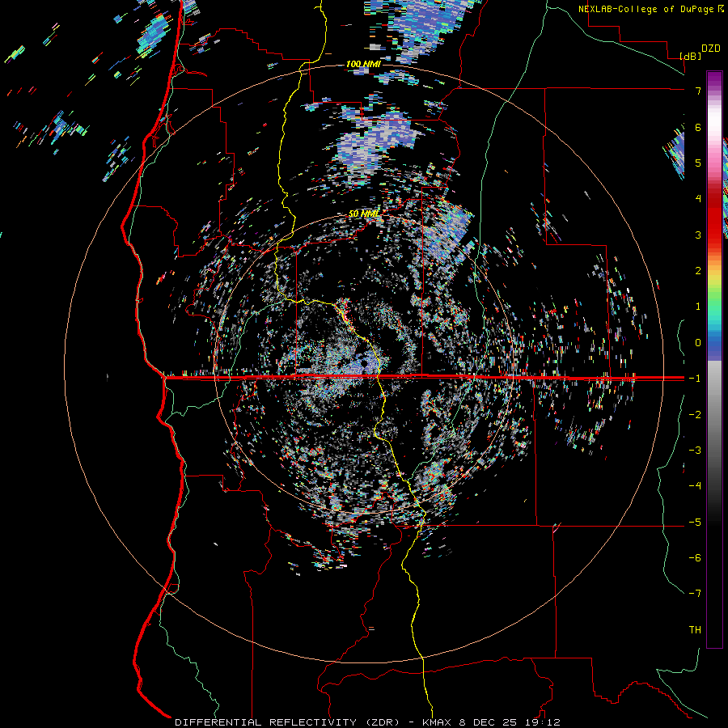Click the -6 value on color scale
This screenshot has height=728, width=728.
(x=695, y=558)
